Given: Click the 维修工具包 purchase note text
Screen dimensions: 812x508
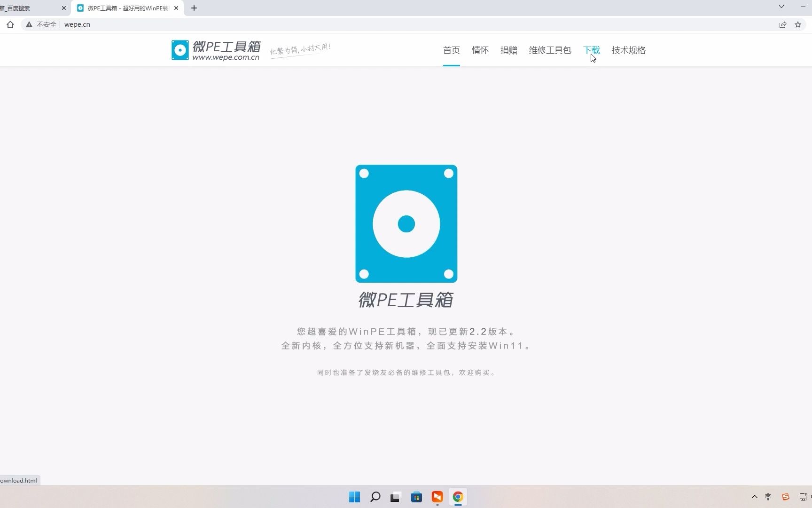Looking at the screenshot, I should (x=406, y=373).
